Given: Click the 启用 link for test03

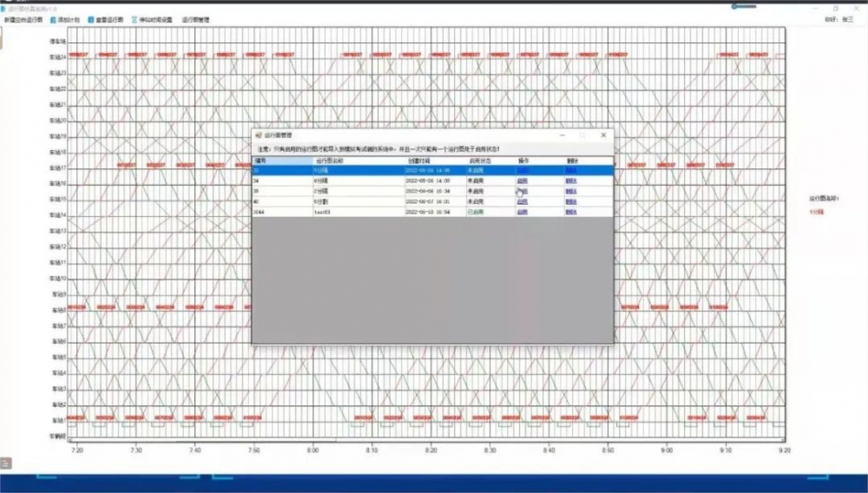Looking at the screenshot, I should [x=522, y=212].
